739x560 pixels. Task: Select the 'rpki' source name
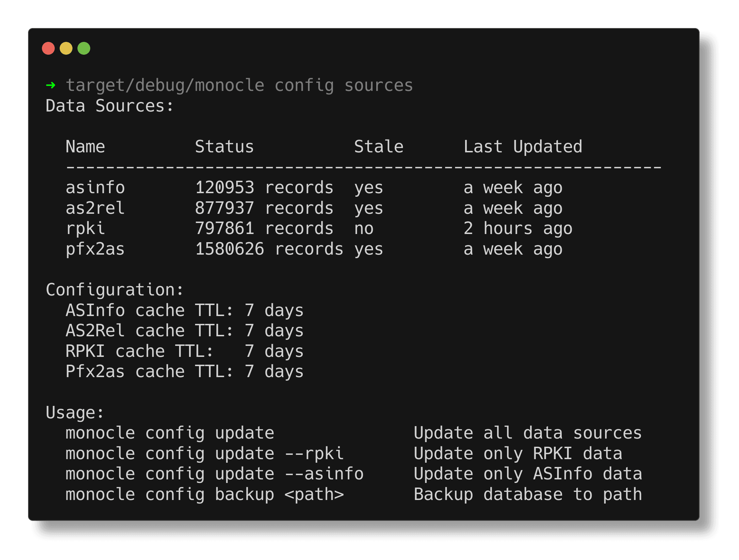[x=85, y=229]
